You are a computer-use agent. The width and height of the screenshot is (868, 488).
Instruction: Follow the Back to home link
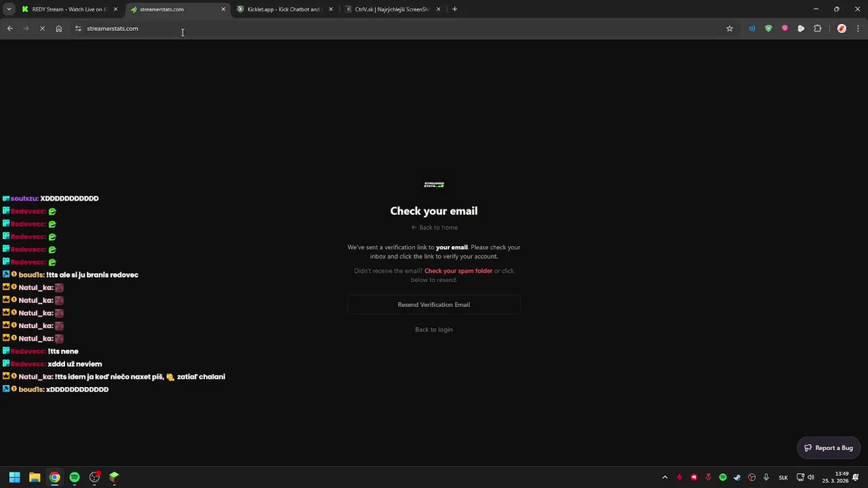434,228
